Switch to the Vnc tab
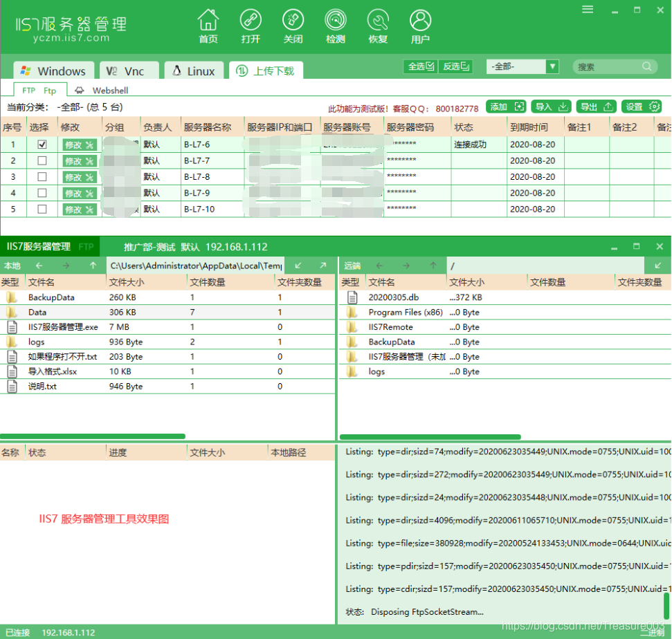 pyautogui.click(x=129, y=71)
